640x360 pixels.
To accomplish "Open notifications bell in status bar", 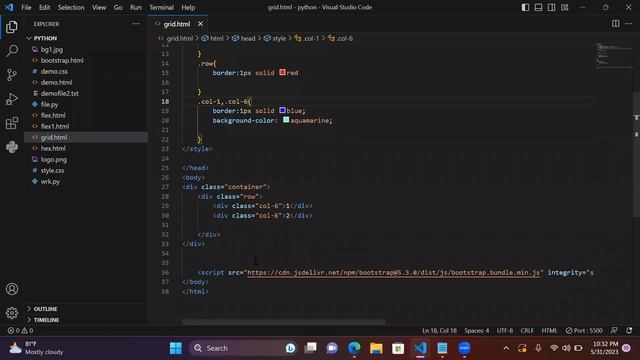I will click(629, 331).
